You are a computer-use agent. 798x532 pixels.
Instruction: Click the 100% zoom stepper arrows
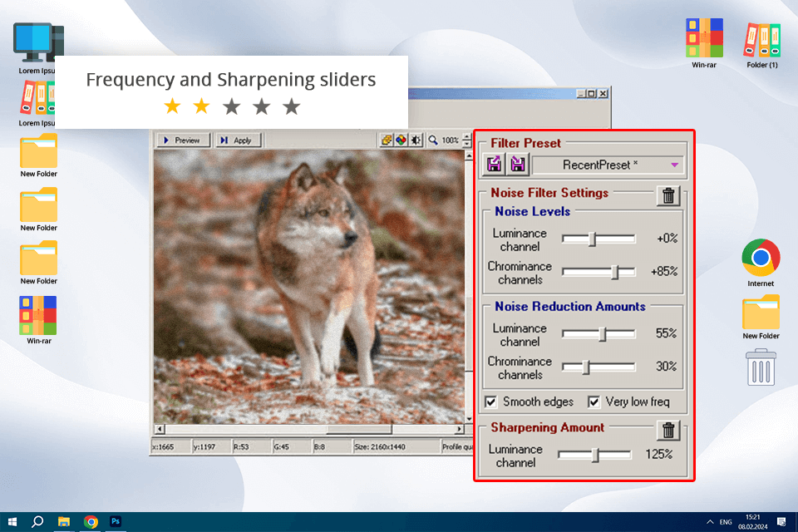click(466, 140)
